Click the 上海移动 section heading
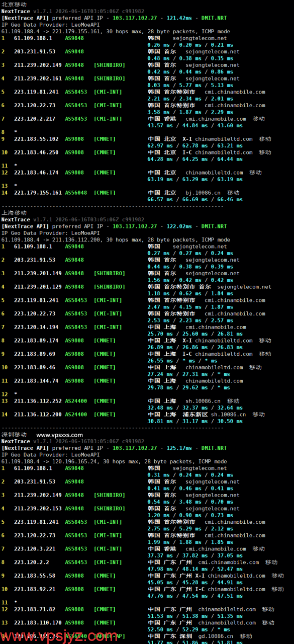This screenshot has width=294, height=644. (14, 213)
